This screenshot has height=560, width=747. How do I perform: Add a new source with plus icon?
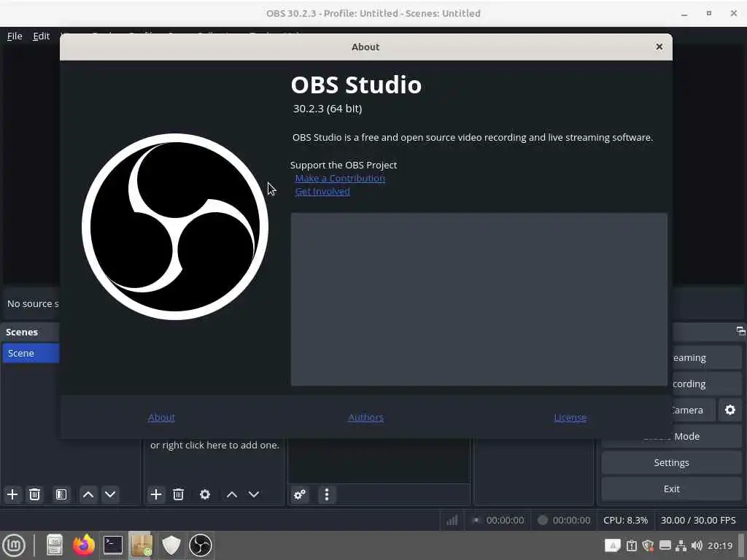[156, 494]
